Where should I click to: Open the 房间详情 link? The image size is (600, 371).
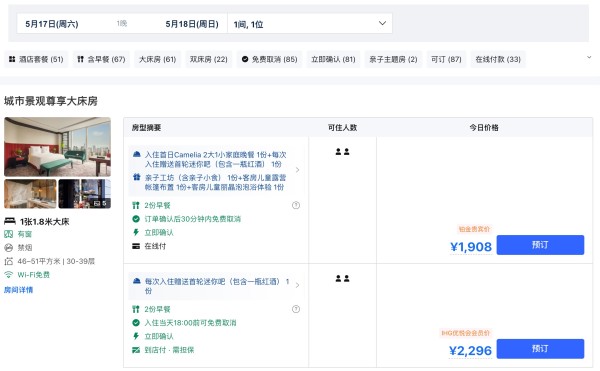click(18, 290)
